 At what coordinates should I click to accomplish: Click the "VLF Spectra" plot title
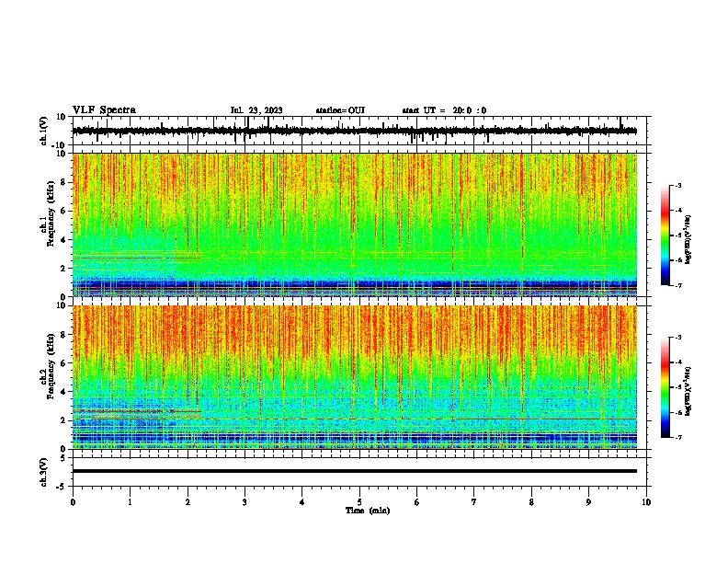coord(104,110)
